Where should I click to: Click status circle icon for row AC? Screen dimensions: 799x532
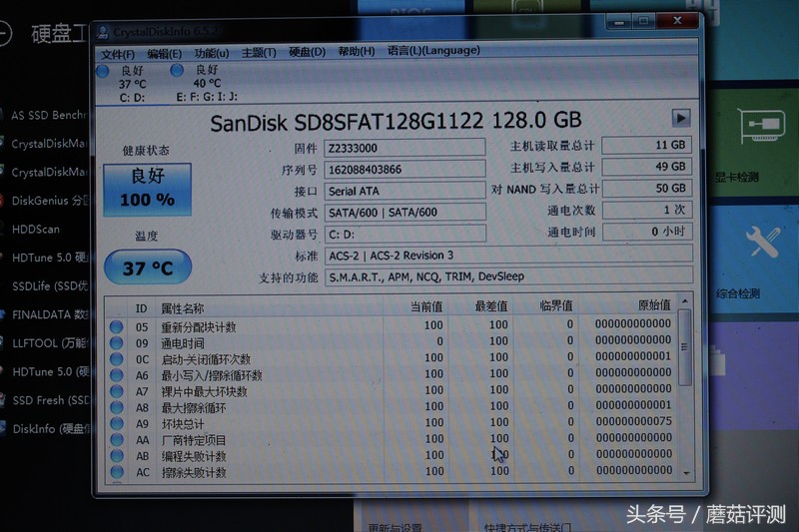click(117, 472)
